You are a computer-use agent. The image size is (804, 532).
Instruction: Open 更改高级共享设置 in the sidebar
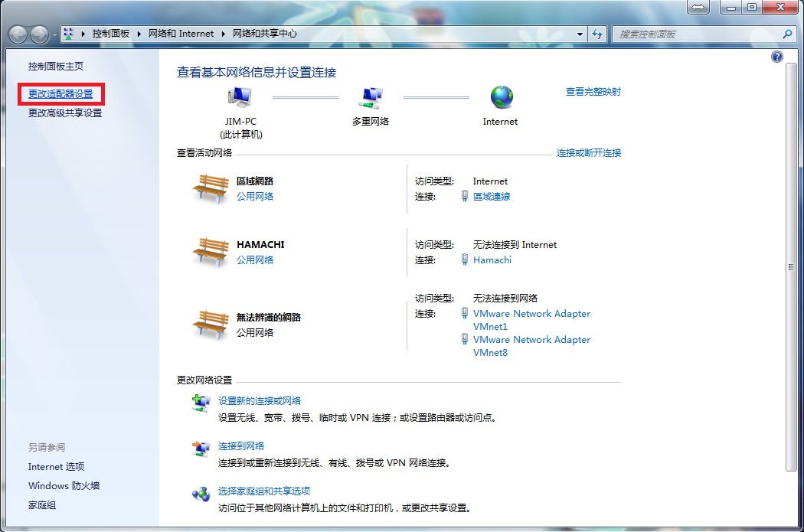(65, 113)
